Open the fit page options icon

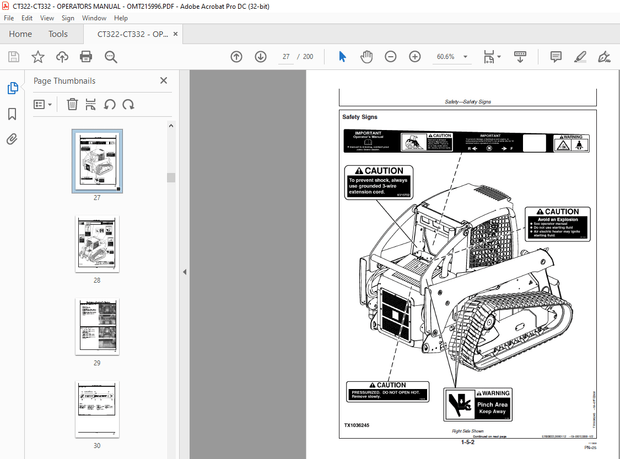click(491, 57)
